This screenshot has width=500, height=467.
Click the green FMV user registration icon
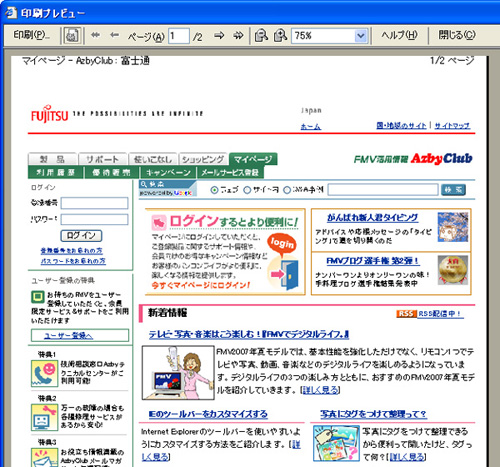point(38,297)
